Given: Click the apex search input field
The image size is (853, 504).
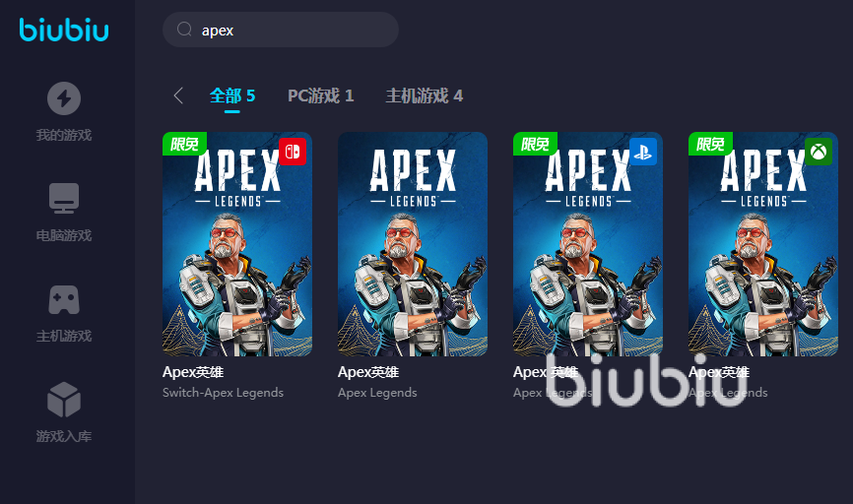Looking at the screenshot, I should (281, 30).
